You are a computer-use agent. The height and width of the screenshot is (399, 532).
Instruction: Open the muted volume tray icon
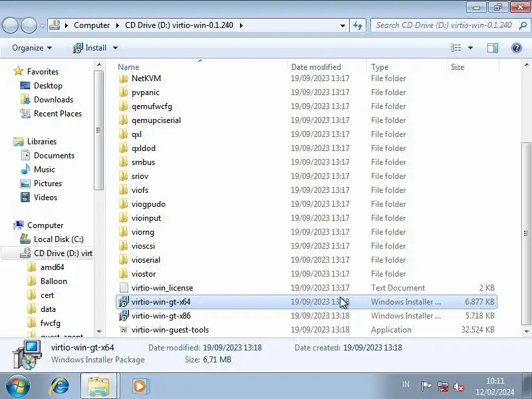459,386
